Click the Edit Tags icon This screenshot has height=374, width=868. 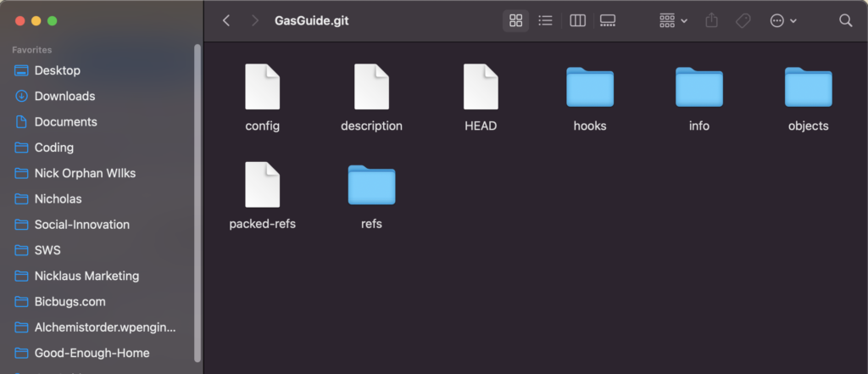coord(743,20)
